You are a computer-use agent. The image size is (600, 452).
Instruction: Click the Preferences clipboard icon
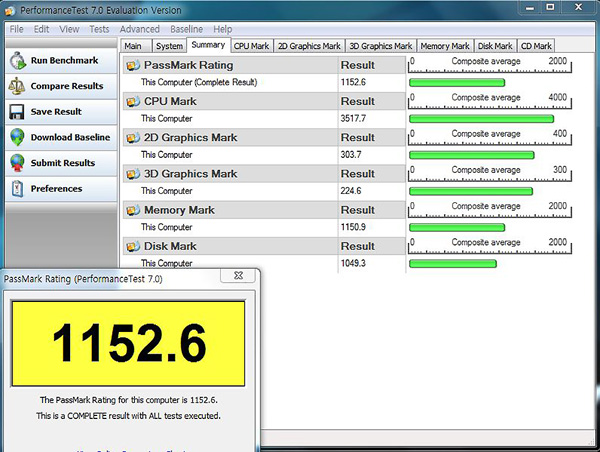(x=18, y=189)
